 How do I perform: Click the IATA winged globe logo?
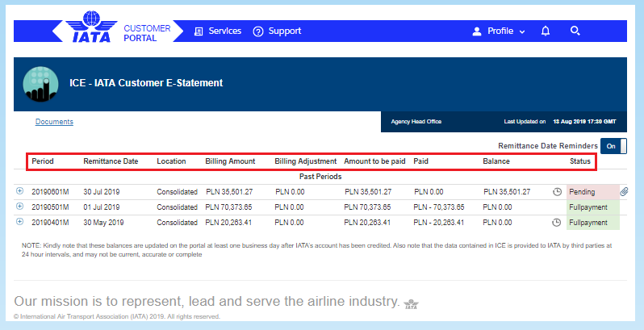pyautogui.click(x=91, y=27)
